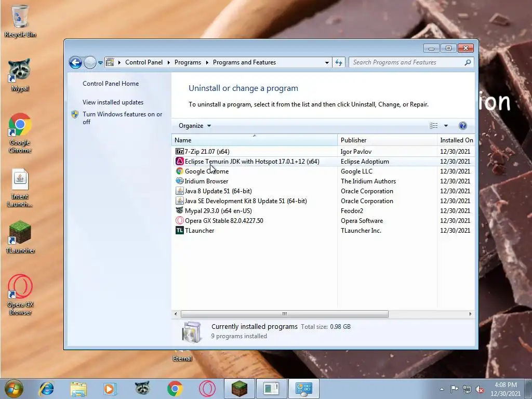
Task: Select the Google Chrome desktop shortcut
Action: click(x=20, y=132)
